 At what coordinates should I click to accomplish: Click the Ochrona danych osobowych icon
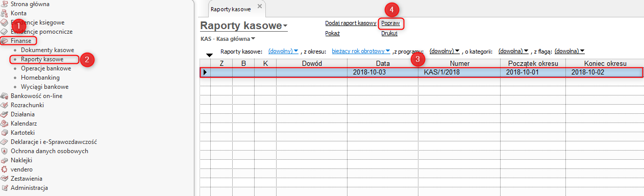tap(5, 151)
